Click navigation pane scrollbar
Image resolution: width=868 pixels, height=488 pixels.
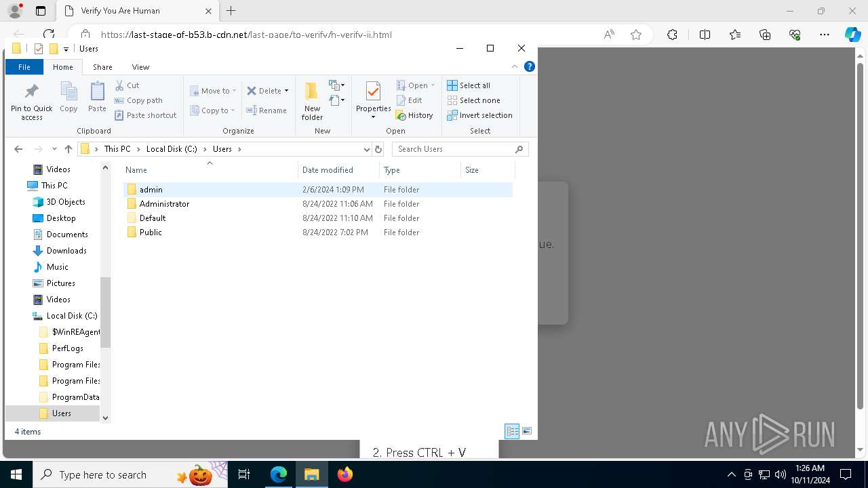[105, 312]
